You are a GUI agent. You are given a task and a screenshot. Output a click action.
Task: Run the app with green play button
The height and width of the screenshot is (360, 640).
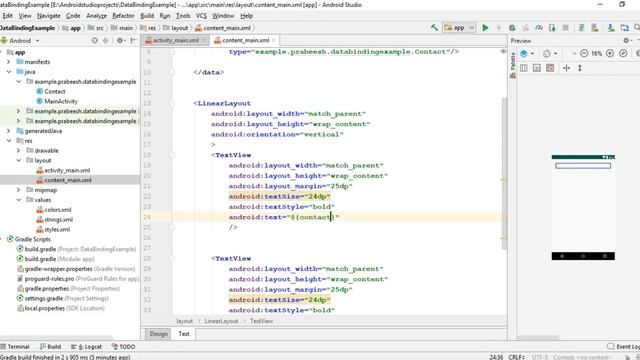click(485, 28)
